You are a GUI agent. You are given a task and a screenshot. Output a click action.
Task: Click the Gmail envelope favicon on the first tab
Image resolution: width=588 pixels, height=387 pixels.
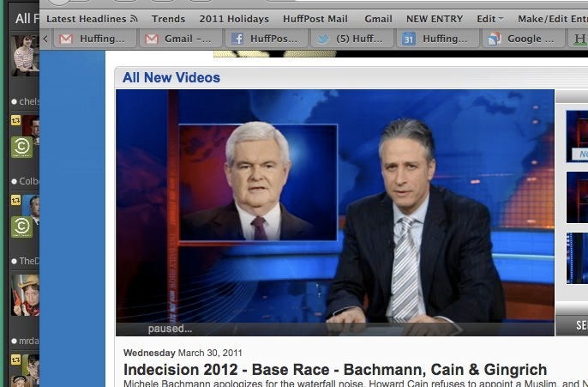pyautogui.click(x=66, y=39)
